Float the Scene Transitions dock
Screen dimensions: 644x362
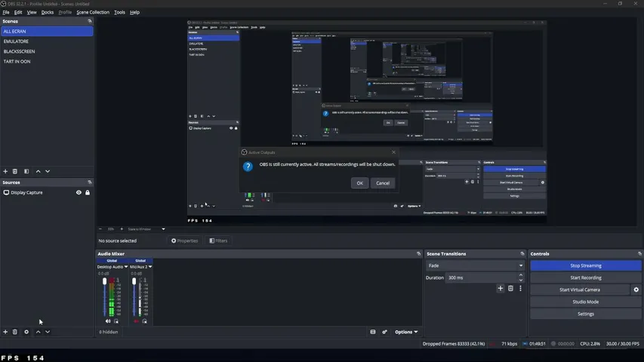coord(522,253)
